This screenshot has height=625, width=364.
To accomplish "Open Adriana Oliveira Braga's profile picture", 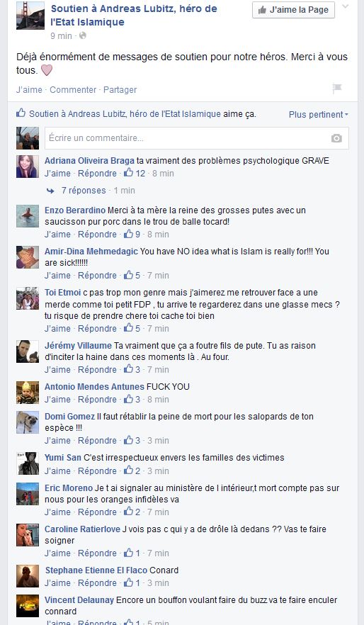I will tap(28, 167).
